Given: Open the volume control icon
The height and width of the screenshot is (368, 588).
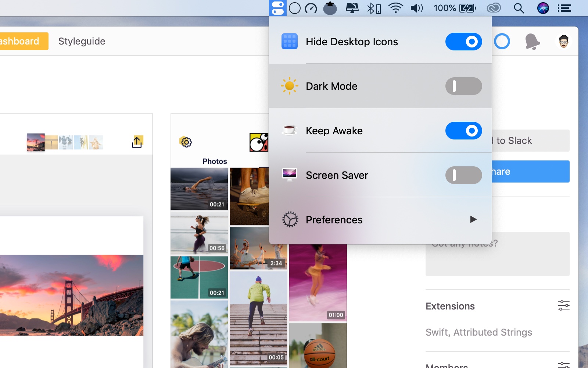Looking at the screenshot, I should [x=416, y=8].
